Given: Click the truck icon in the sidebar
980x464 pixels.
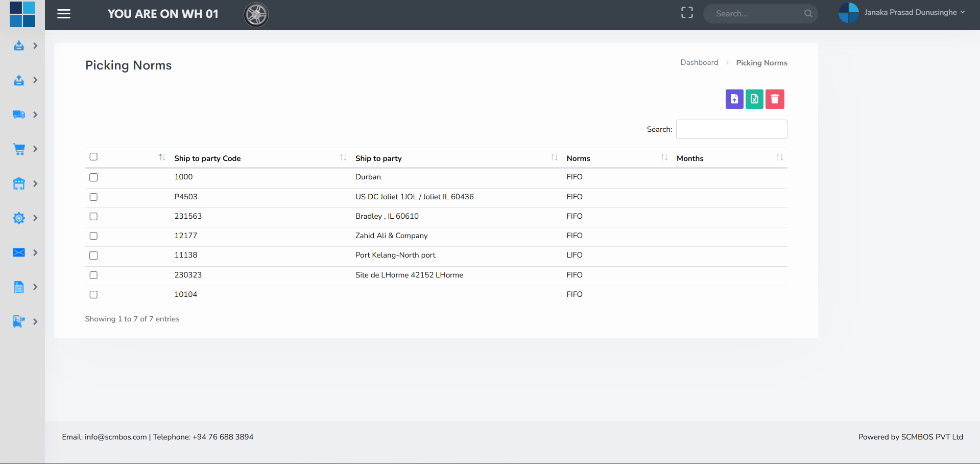Looking at the screenshot, I should [19, 114].
